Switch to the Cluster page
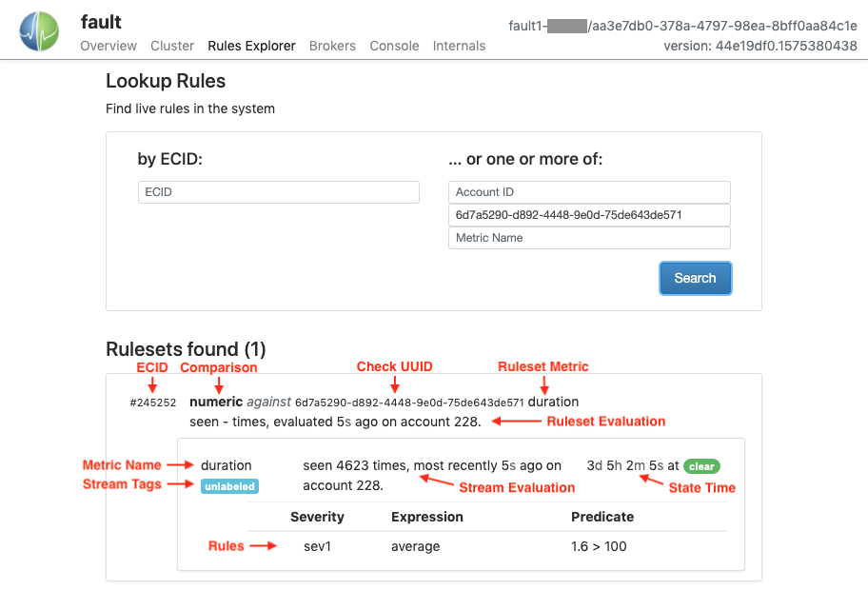The width and height of the screenshot is (868, 590). [x=171, y=46]
